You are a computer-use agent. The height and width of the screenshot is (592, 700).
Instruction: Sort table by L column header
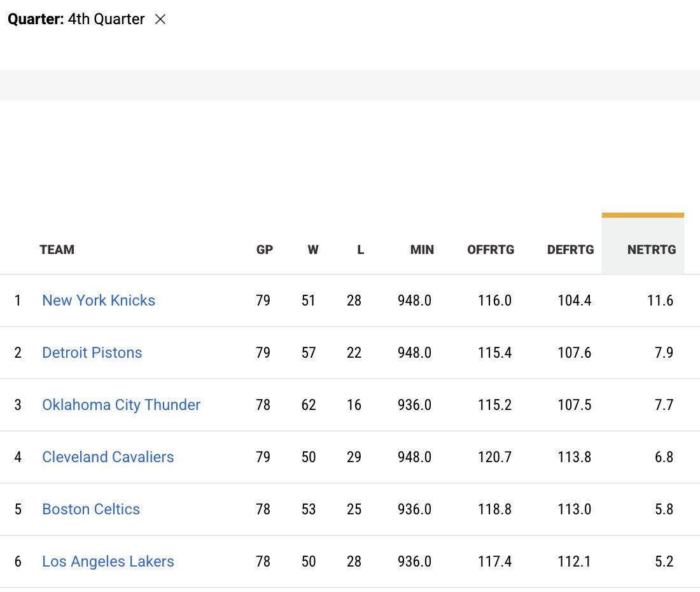(361, 250)
